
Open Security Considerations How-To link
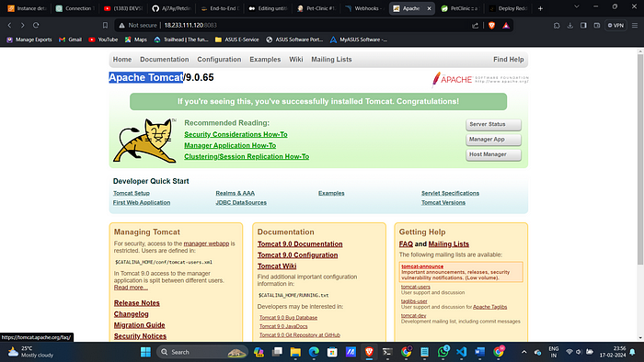tap(236, 134)
